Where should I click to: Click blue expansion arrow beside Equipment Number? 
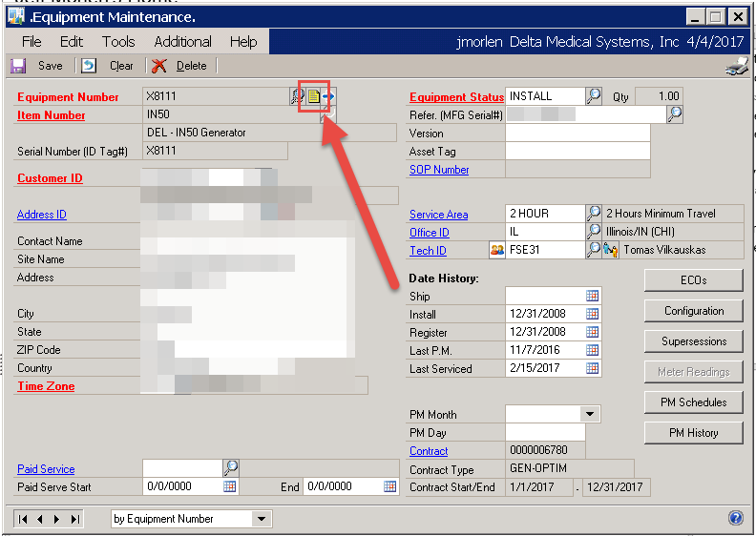click(x=329, y=96)
